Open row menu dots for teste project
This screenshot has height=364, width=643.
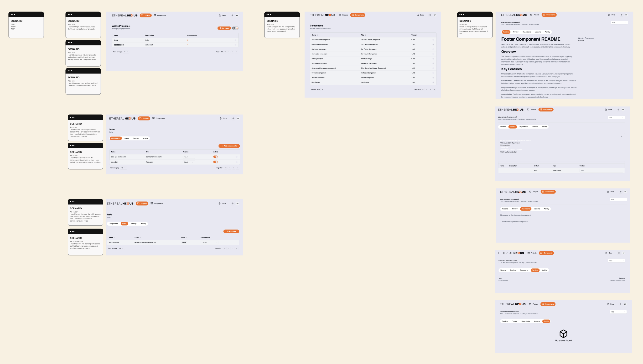click(x=235, y=40)
